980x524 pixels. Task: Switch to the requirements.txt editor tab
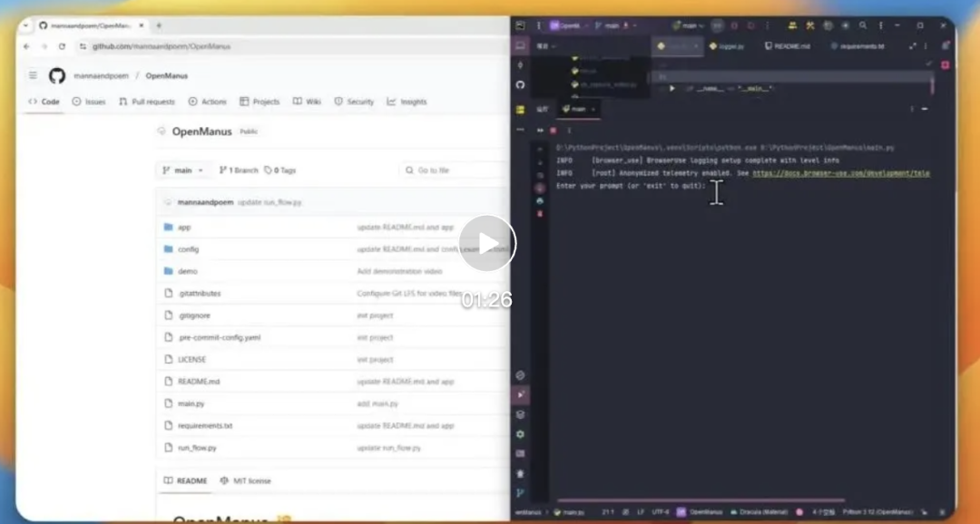857,46
